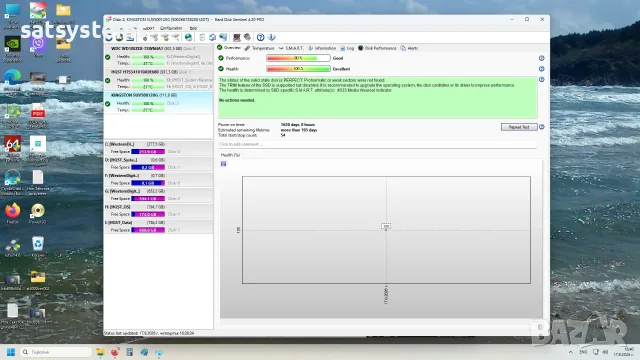Click the C: drive free space bar
This screenshot has width=640, height=360.
[x=148, y=152]
